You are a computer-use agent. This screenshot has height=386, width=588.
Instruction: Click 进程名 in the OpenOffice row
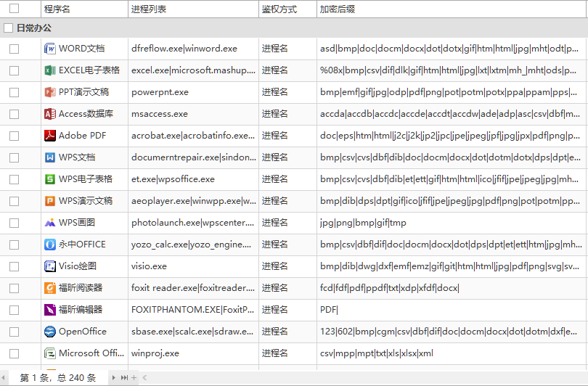pyautogui.click(x=275, y=332)
